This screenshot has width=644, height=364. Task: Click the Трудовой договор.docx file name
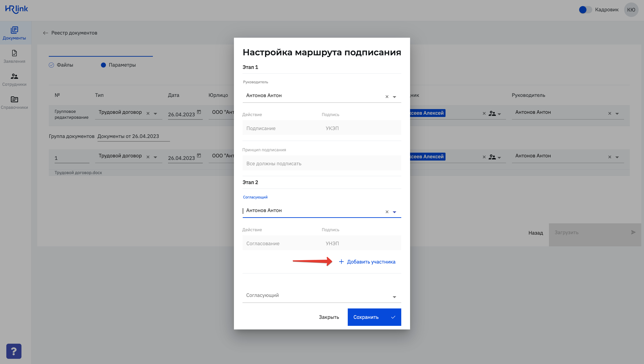coord(78,173)
